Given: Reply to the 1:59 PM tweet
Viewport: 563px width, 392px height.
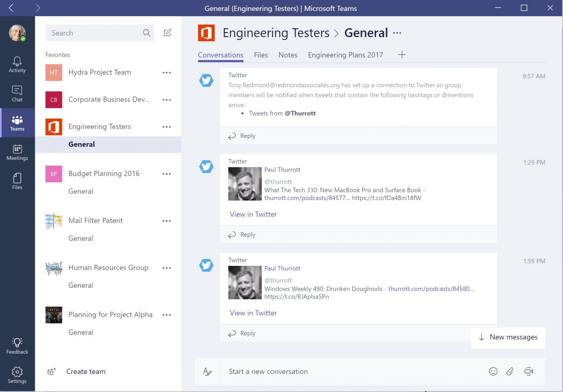Looking at the screenshot, I should click(x=241, y=334).
